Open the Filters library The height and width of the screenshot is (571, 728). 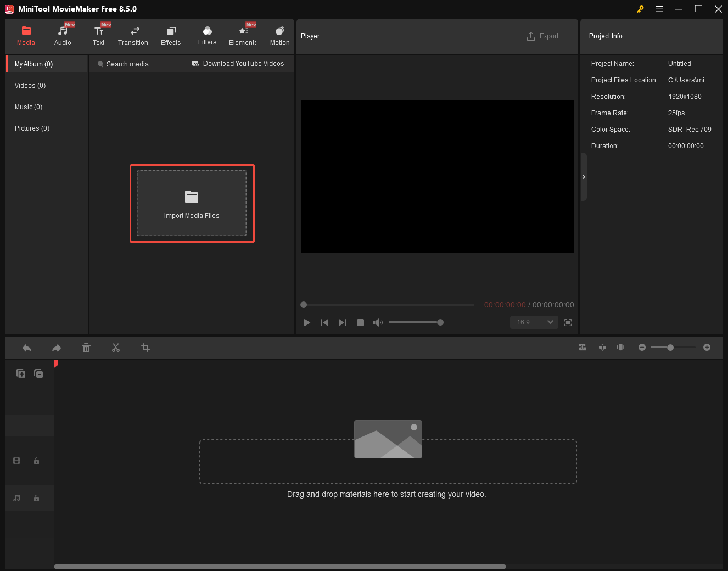[x=207, y=35]
